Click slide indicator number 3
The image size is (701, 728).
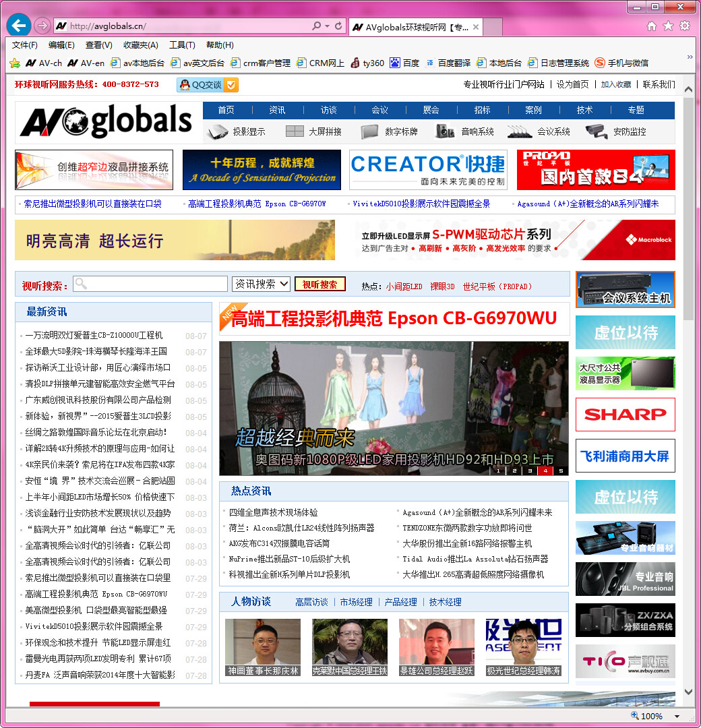click(529, 471)
